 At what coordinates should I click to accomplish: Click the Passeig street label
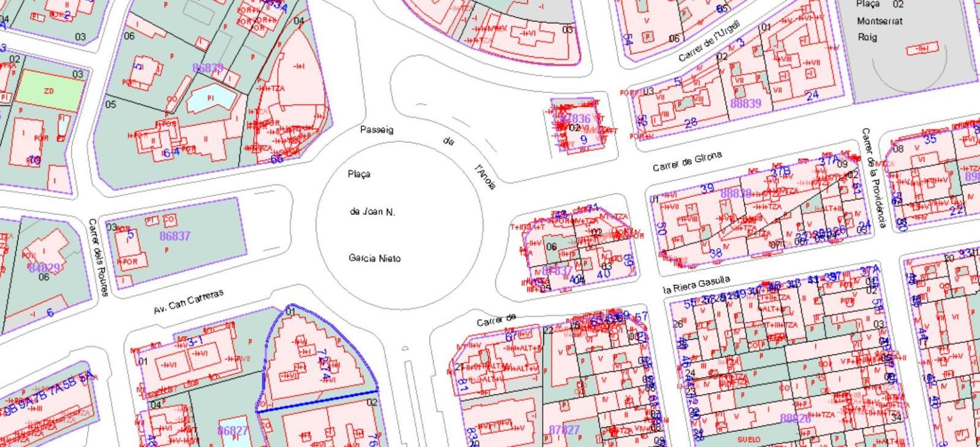pos(377,130)
